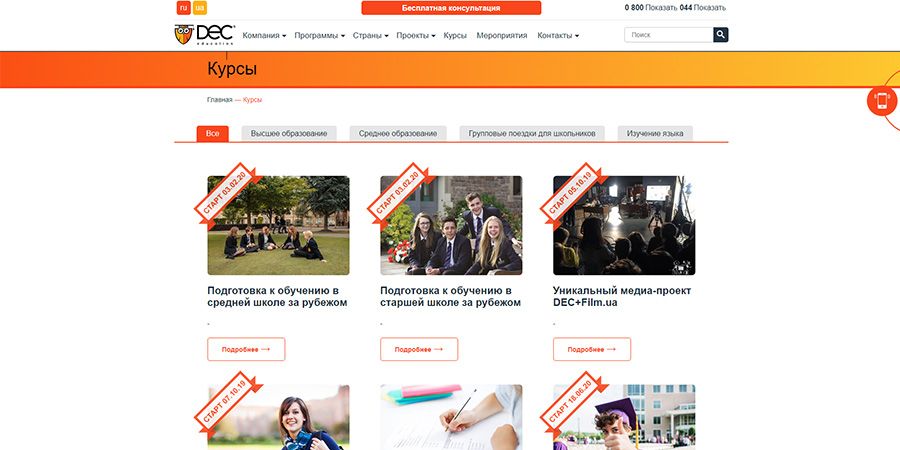Expand the Компания dropdown menu

(x=264, y=36)
